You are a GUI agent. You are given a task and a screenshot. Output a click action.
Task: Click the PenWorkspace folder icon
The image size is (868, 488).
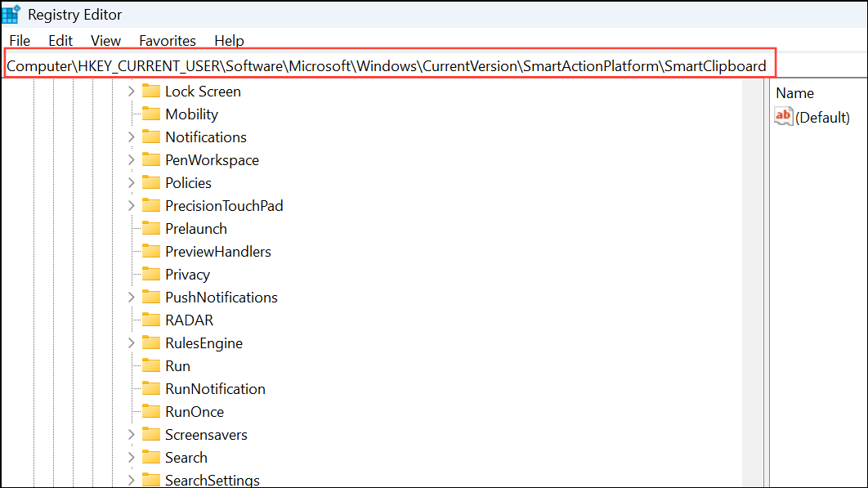point(151,159)
